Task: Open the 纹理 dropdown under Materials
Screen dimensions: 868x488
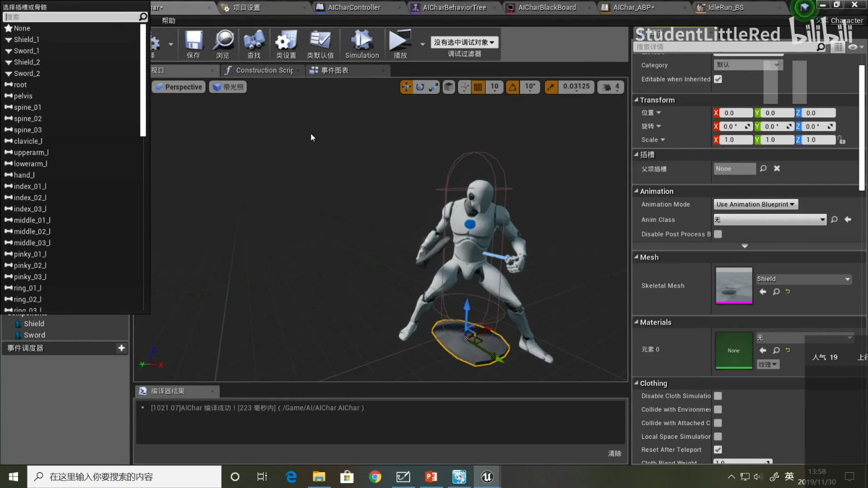Action: 768,364
